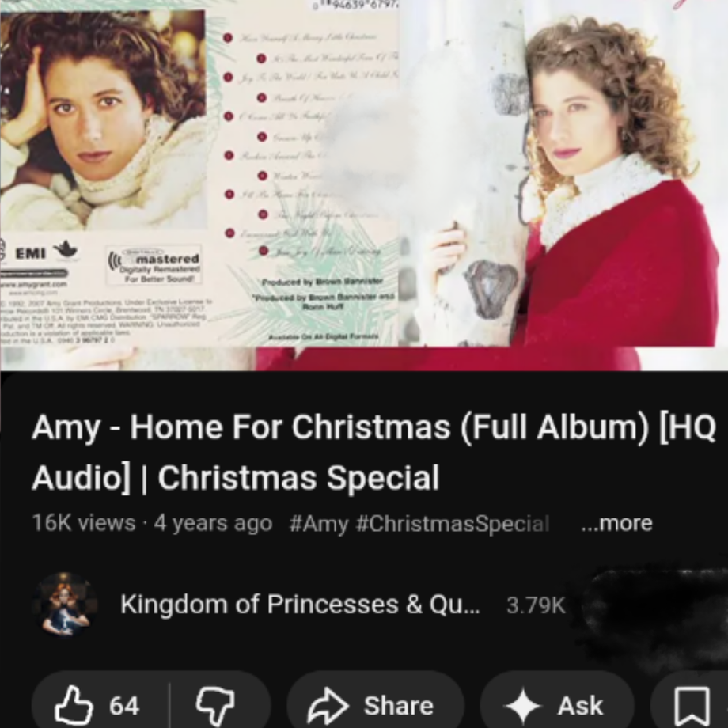Click the Ask button label

580,706
